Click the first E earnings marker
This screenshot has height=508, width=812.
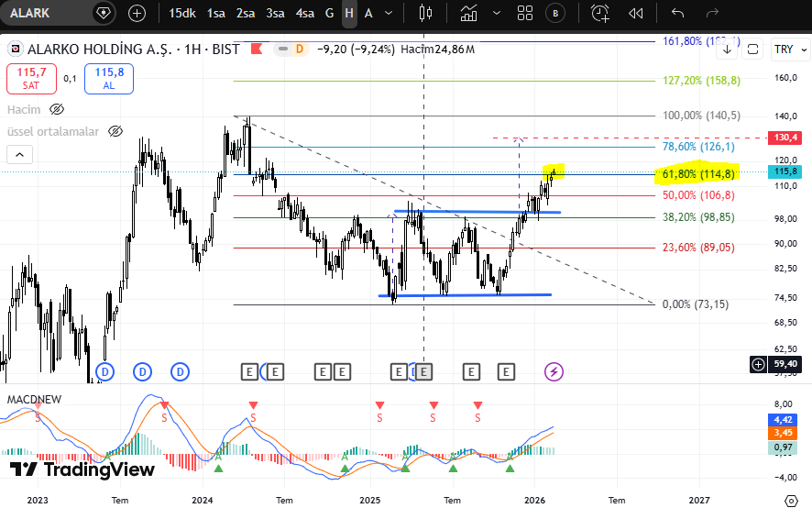249,371
